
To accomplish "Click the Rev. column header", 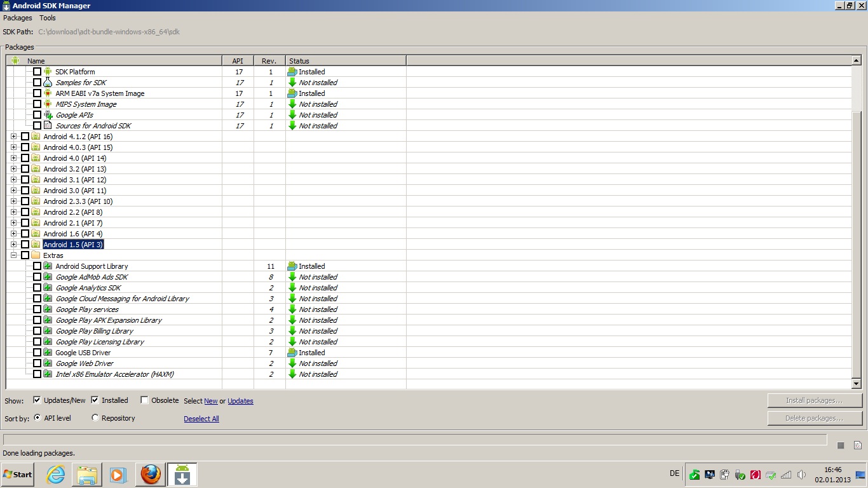I will [269, 61].
